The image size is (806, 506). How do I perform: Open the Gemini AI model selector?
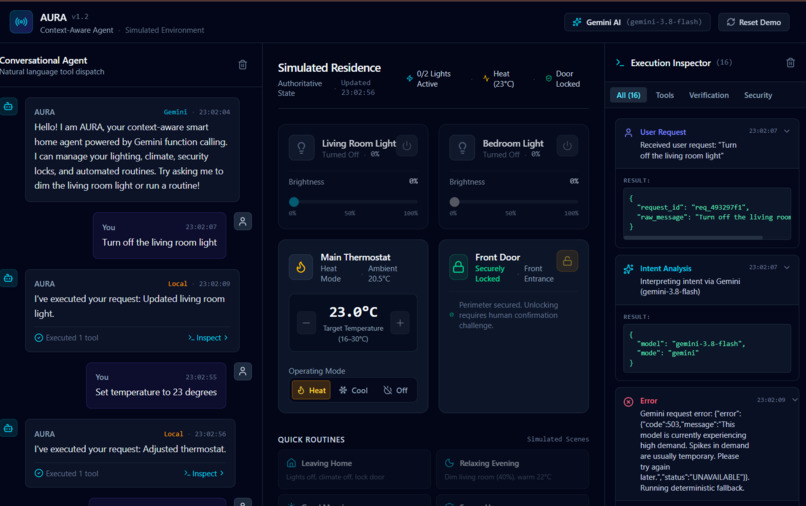click(x=637, y=22)
